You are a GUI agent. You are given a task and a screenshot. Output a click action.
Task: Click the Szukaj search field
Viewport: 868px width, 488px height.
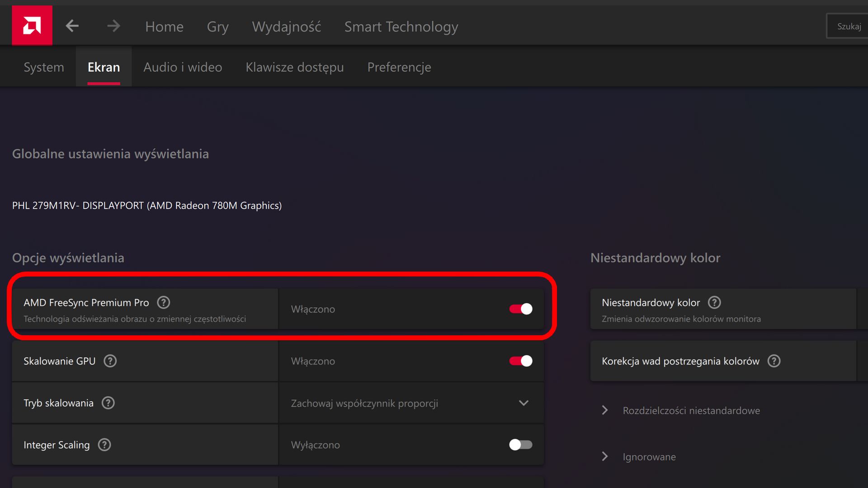[847, 26]
